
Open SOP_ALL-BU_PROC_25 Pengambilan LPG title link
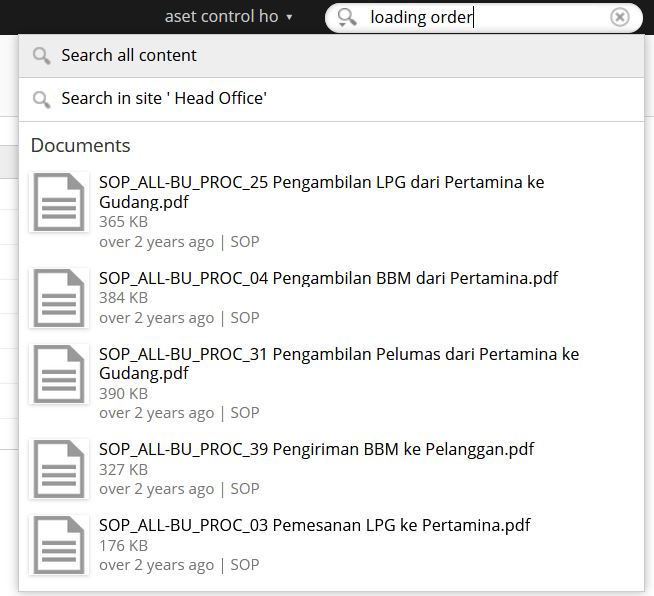(x=322, y=192)
